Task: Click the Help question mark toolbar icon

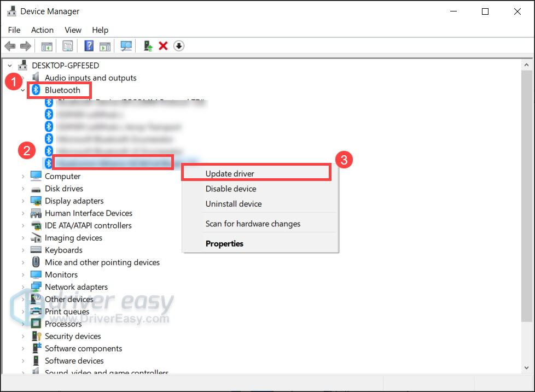Action: tap(89, 46)
